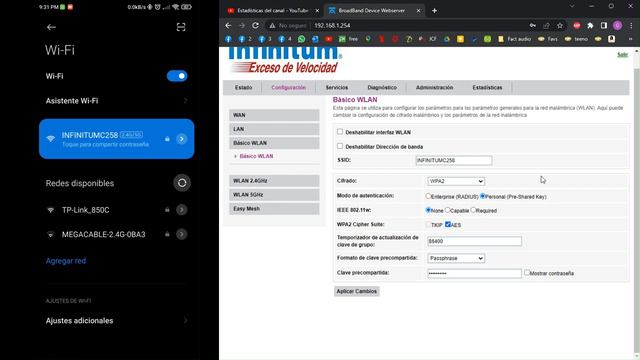Select Personal (Pre-Shared Key) authentication

pos(482,196)
